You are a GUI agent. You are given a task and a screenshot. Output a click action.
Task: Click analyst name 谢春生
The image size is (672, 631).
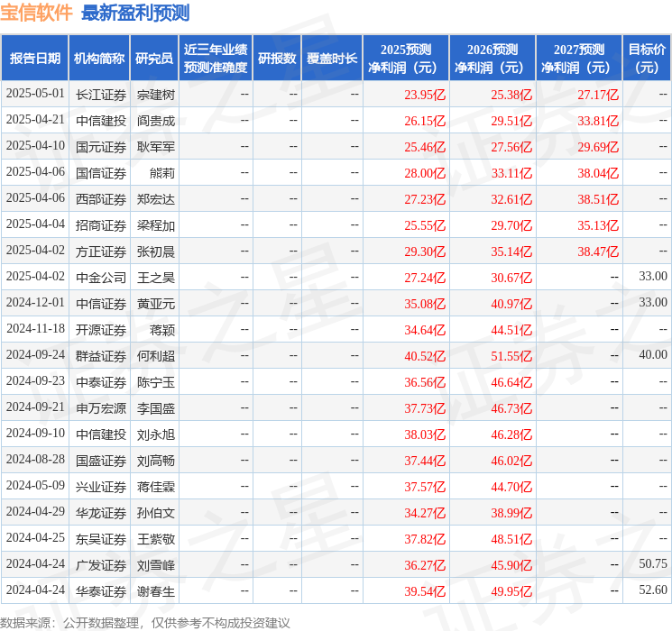point(156,591)
